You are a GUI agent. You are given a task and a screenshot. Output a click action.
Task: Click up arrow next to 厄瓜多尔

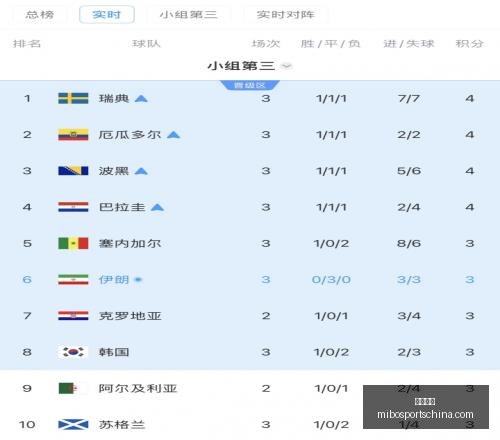pos(174,135)
